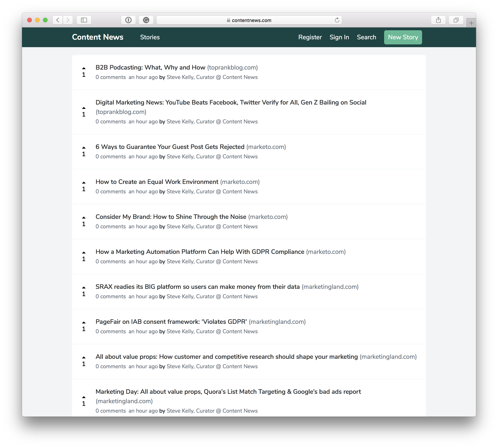Click the browser back navigation arrow
This screenshot has height=448, width=498.
pyautogui.click(x=58, y=20)
